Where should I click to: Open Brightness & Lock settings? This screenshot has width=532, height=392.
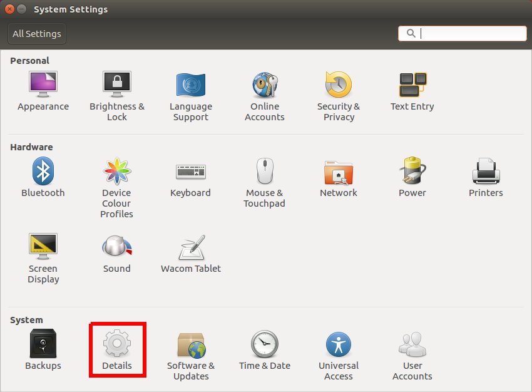(x=117, y=96)
